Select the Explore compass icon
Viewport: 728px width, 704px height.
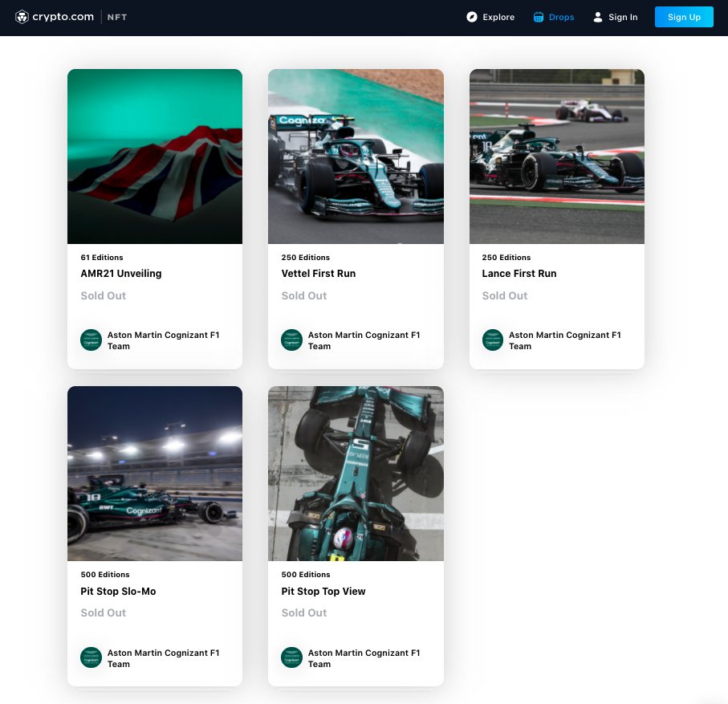click(472, 16)
